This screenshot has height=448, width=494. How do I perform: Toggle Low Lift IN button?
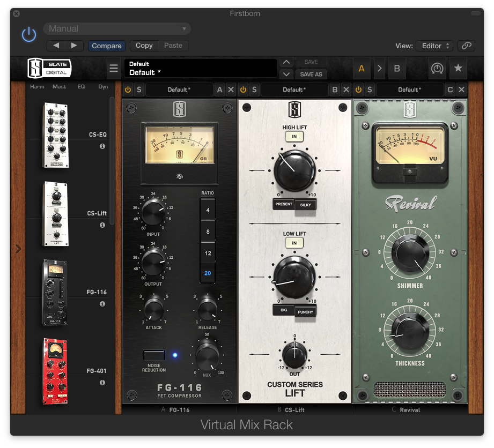[x=294, y=243]
